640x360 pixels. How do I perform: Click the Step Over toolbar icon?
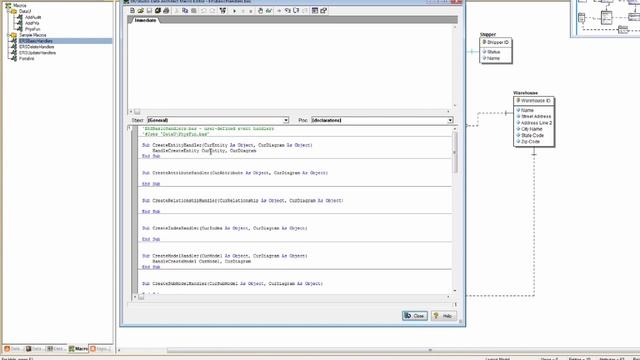[x=296, y=11]
